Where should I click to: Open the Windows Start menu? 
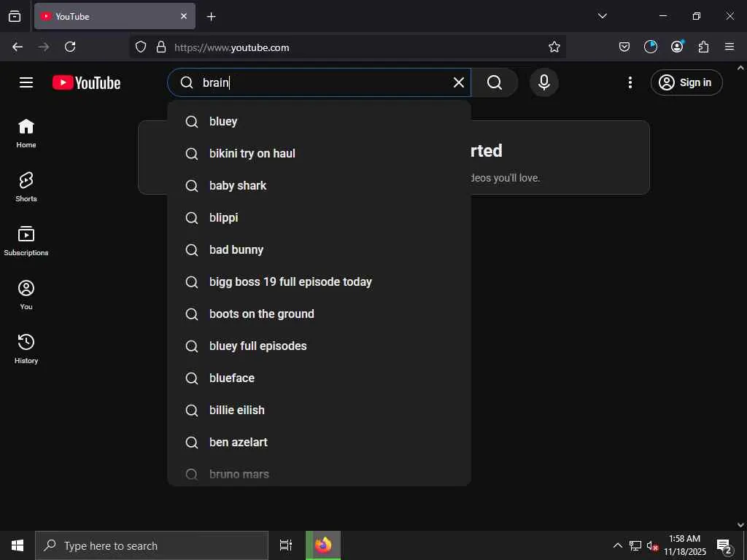click(x=18, y=545)
